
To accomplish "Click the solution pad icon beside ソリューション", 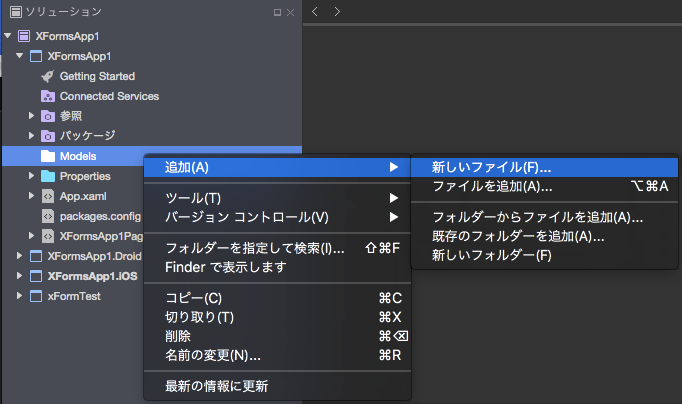I will 16,12.
